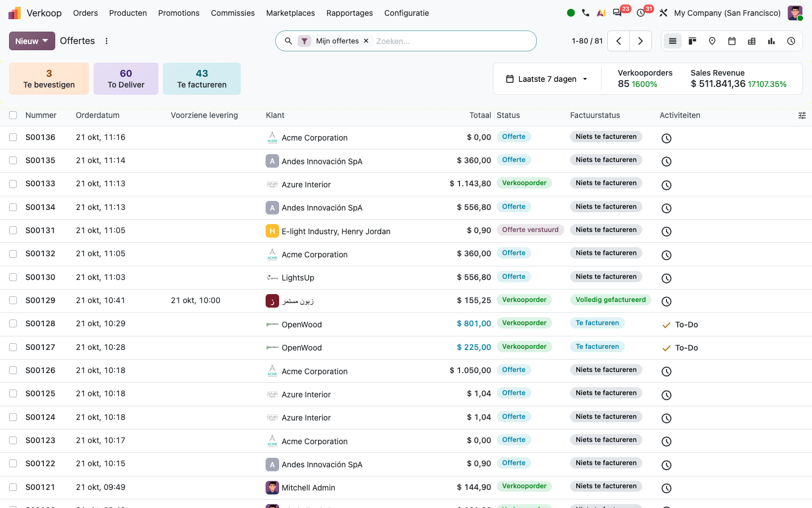Switch to map view
812x508 pixels.
tap(712, 41)
